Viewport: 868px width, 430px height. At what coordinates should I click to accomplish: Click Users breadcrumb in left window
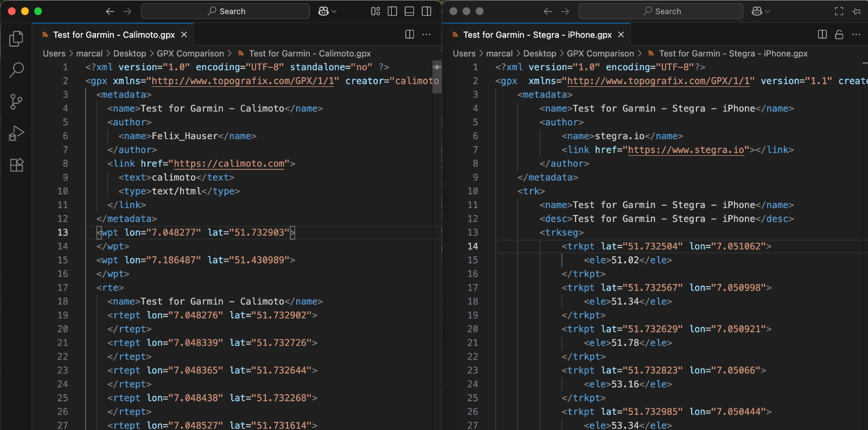[x=54, y=54]
